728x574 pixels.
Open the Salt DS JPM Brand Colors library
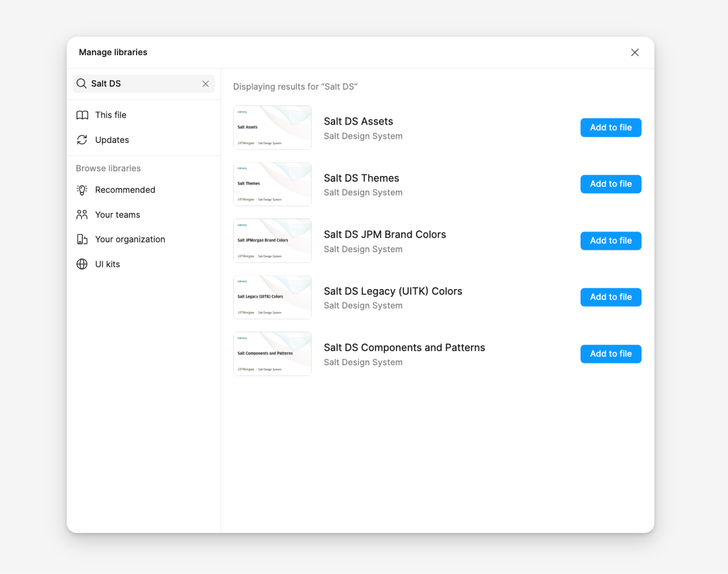(x=385, y=234)
